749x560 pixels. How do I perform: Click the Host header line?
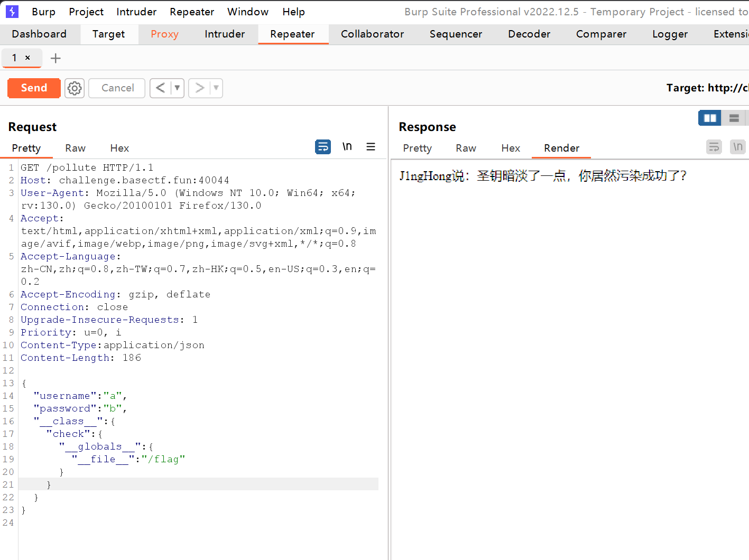[x=125, y=180]
